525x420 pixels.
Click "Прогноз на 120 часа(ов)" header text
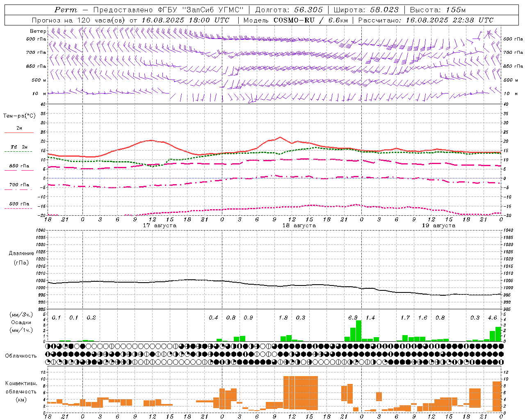click(x=79, y=20)
